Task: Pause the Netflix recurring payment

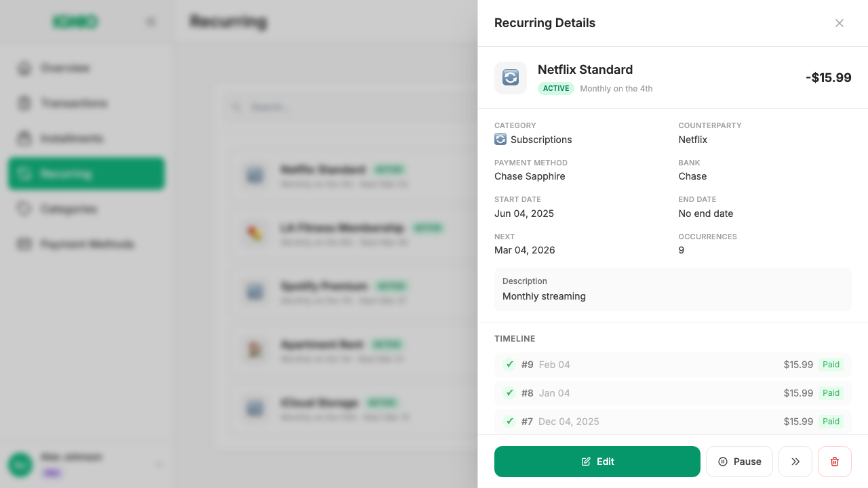Action: tap(739, 462)
